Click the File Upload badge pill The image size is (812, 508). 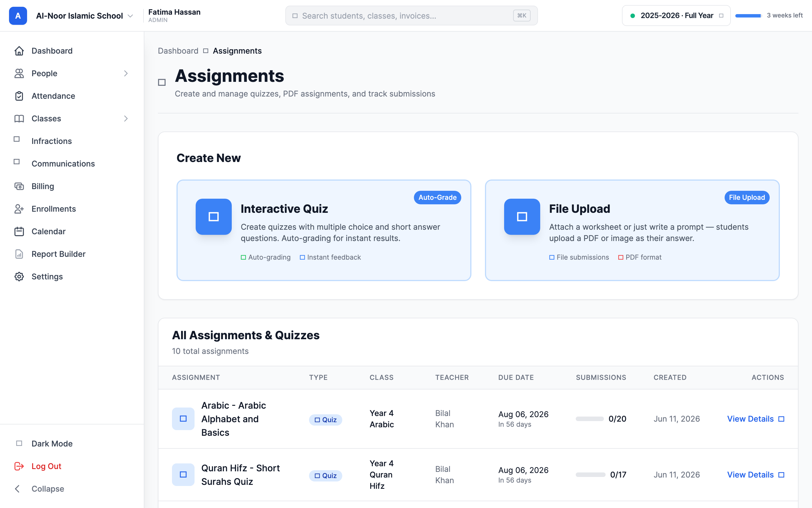747,197
